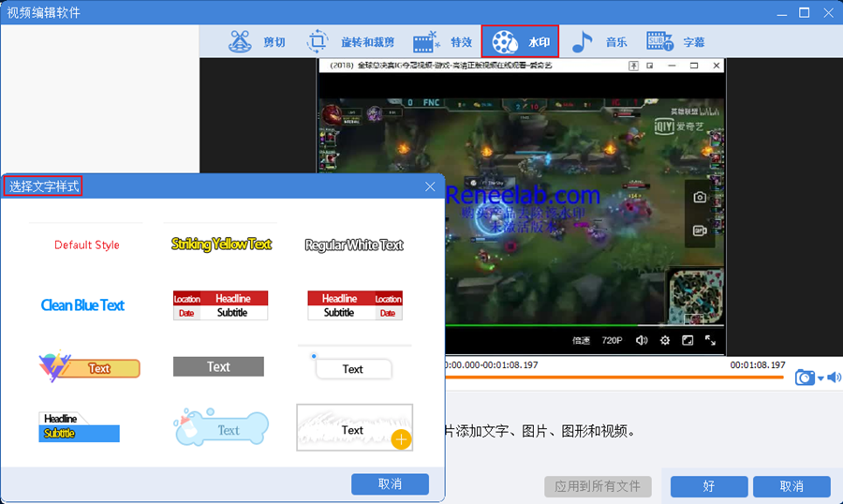Click the GIF record icon in video

pos(700,230)
